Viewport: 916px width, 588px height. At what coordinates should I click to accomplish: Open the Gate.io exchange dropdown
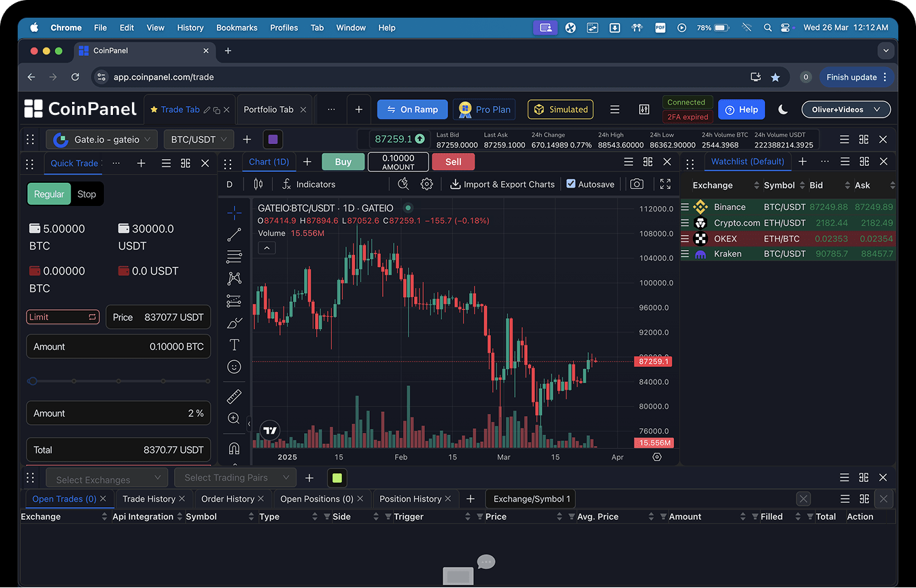point(102,139)
